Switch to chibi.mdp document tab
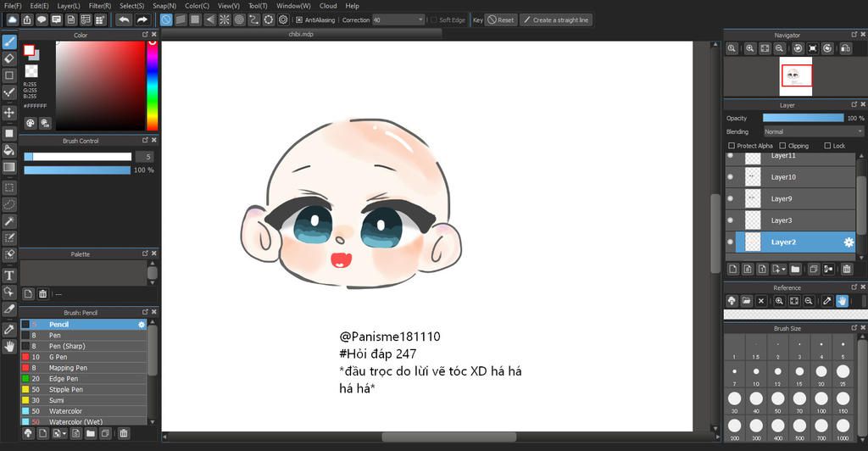 302,34
